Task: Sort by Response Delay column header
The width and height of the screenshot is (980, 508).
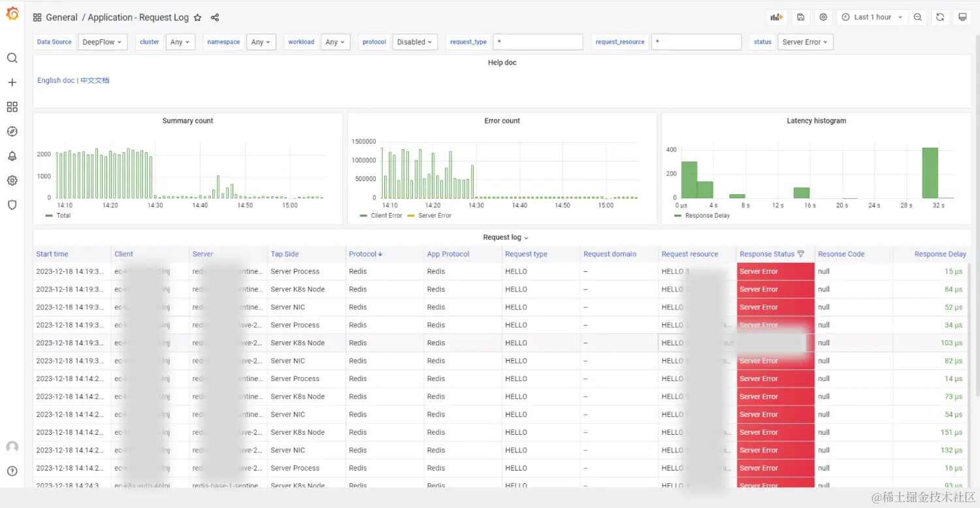Action: (940, 254)
